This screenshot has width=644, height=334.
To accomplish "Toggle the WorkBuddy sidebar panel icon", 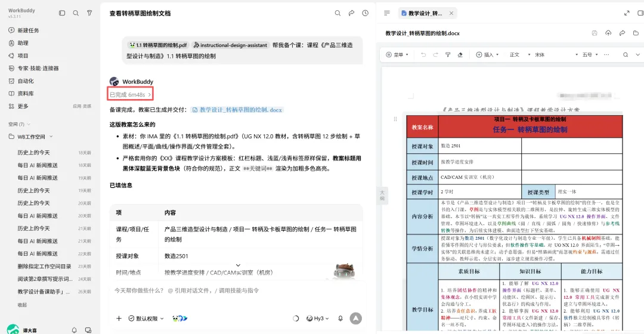I will (62, 13).
